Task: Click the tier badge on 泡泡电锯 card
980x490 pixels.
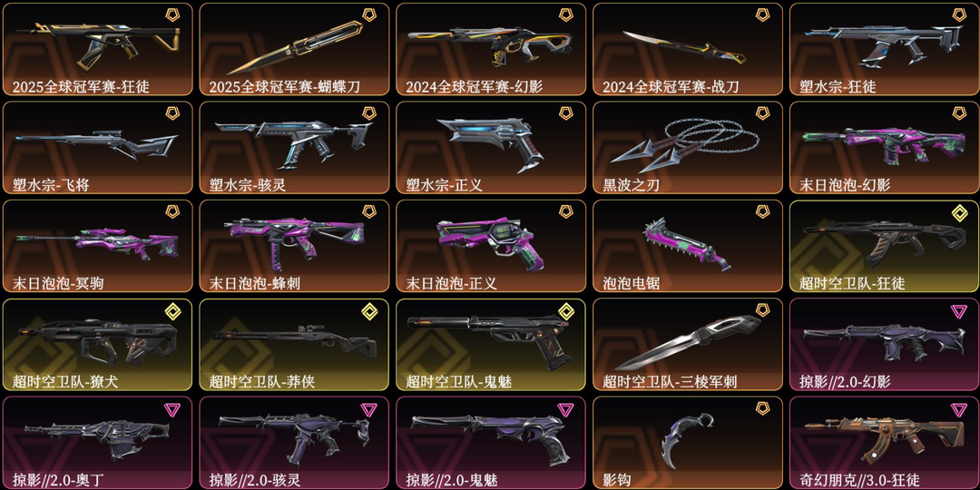Action: point(762,211)
